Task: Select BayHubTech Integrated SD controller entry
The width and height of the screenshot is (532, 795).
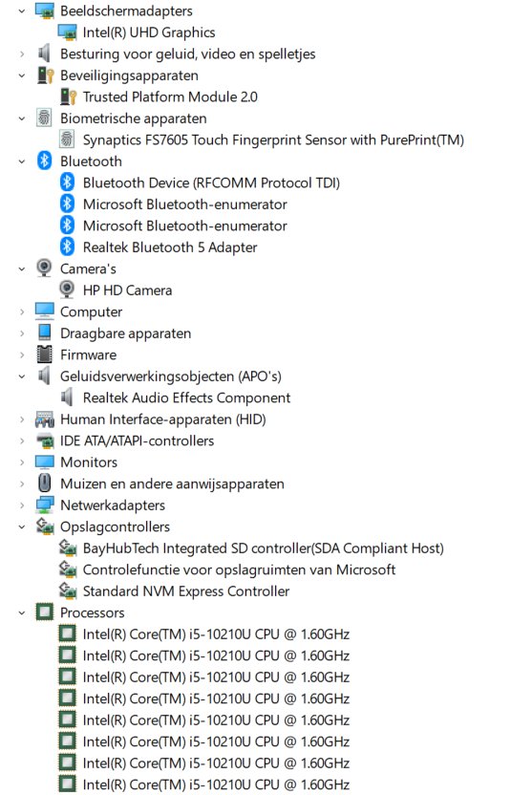Action: click(263, 548)
